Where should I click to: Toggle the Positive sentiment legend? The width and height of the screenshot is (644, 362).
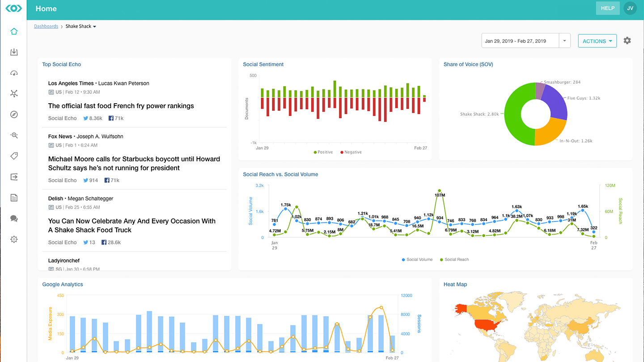point(323,152)
